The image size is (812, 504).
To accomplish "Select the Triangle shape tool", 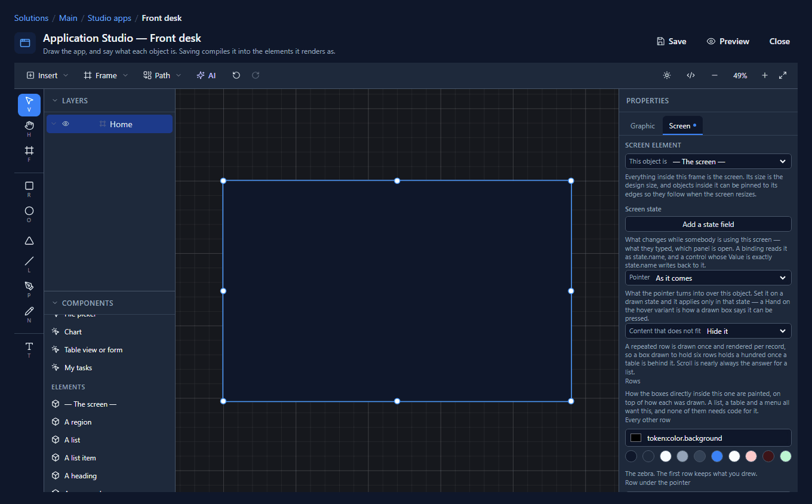I will coord(29,241).
